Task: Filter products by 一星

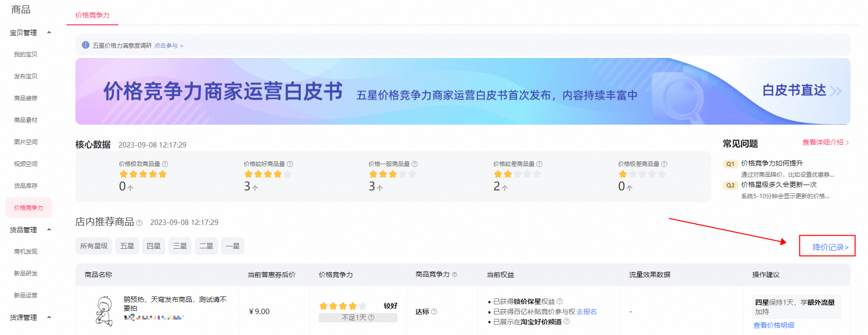Action: [x=233, y=246]
